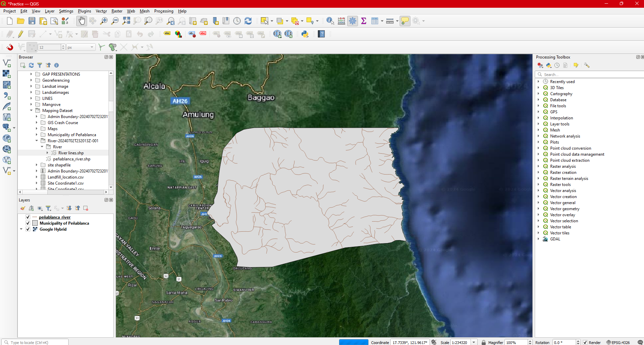Expand the Vector overlay toolbox group

tap(538, 215)
